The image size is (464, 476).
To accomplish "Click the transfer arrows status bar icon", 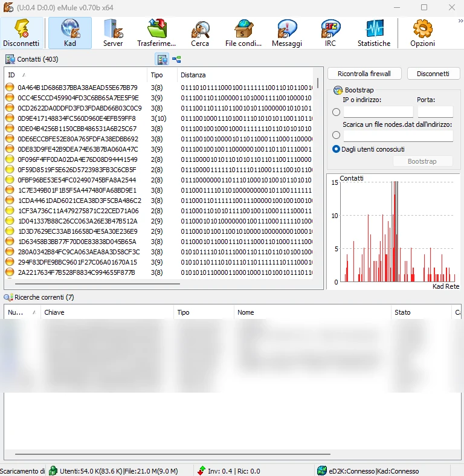I will [x=201, y=471].
